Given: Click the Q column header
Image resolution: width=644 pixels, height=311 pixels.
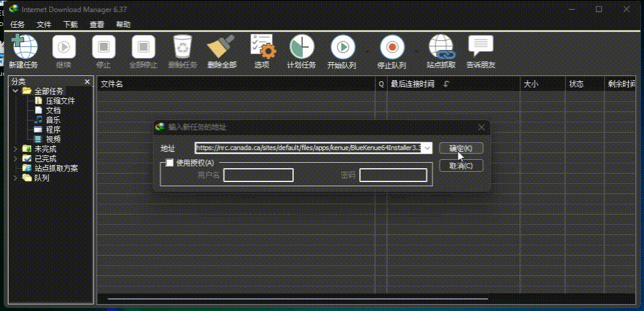Looking at the screenshot, I should pos(381,84).
